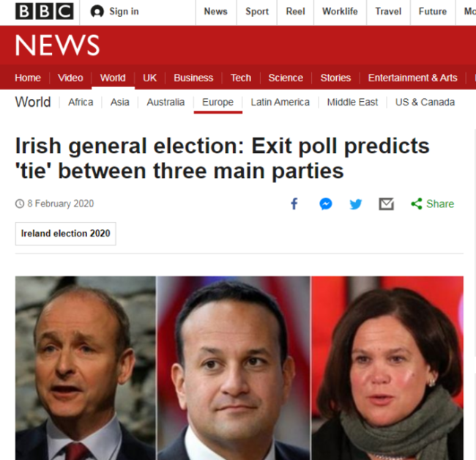The width and height of the screenshot is (476, 460).
Task: Open the Africa regional section
Action: click(x=81, y=102)
